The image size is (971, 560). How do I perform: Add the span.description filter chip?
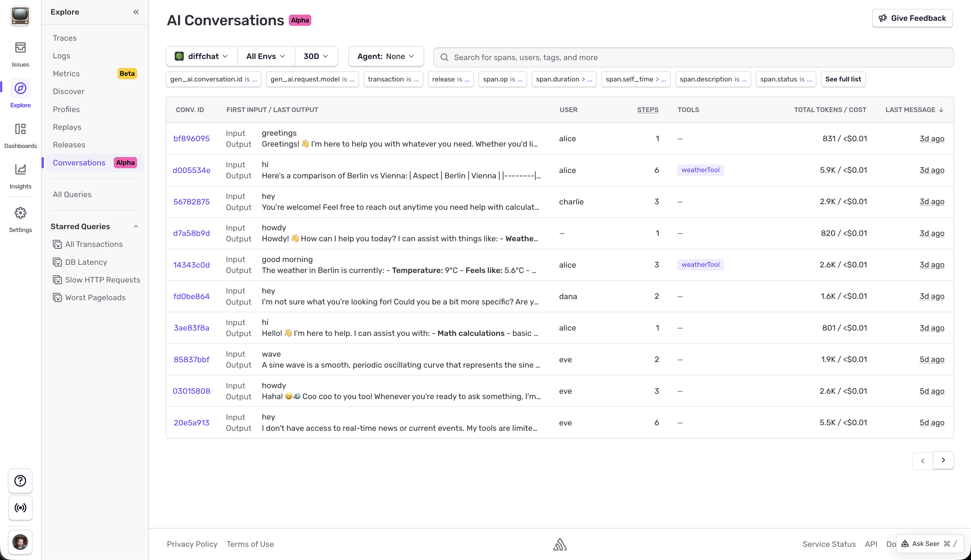pyautogui.click(x=713, y=79)
